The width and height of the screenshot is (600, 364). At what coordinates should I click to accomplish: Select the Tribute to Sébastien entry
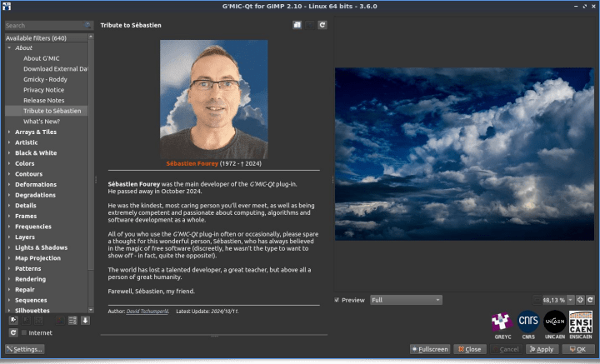pos(47,111)
